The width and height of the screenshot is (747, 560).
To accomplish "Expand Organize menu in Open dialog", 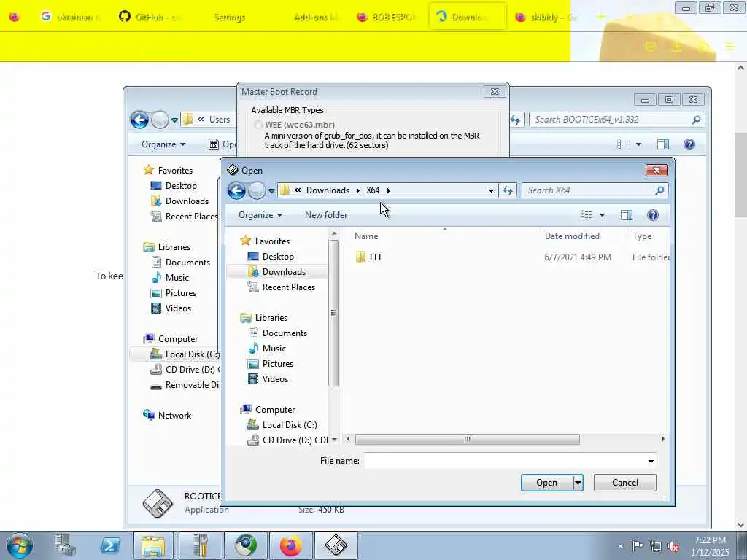I will tap(260, 215).
